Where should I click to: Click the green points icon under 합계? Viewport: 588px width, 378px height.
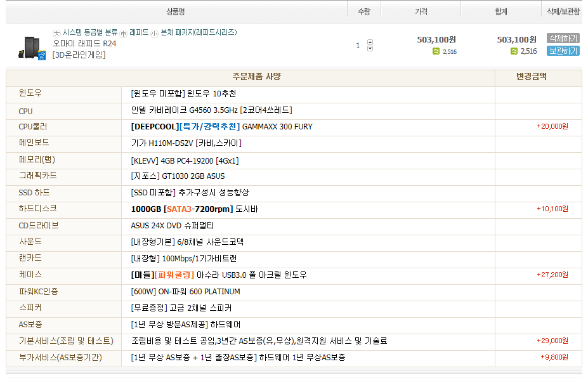(x=514, y=51)
